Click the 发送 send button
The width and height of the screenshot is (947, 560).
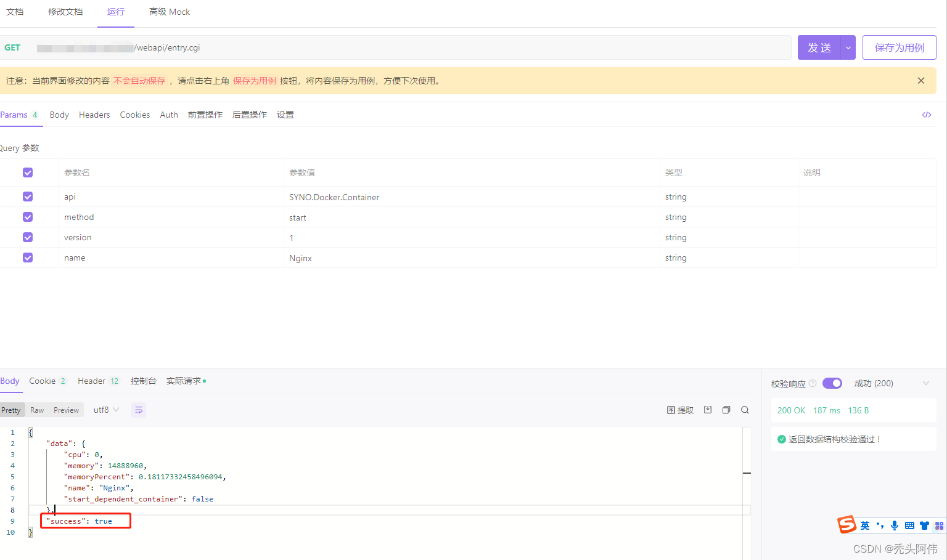[819, 47]
